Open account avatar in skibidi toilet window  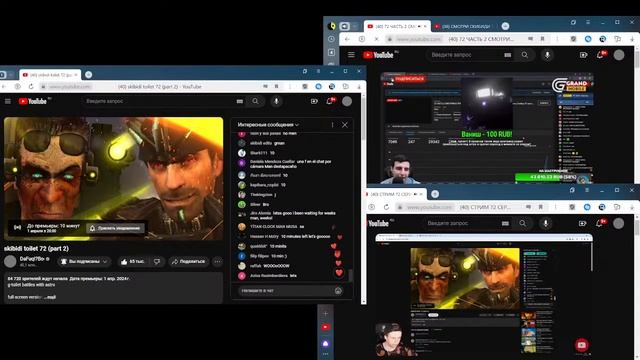(347, 101)
